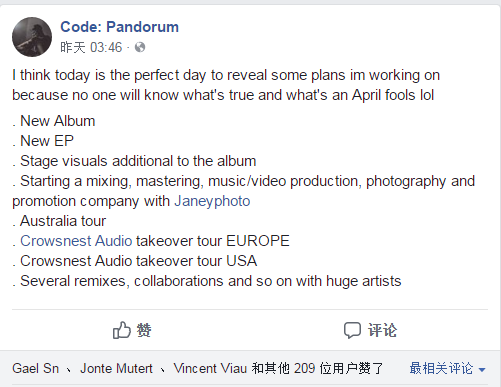The width and height of the screenshot is (501, 387).
Task: Open Vincent Viau's profile from the likers
Action: (210, 368)
